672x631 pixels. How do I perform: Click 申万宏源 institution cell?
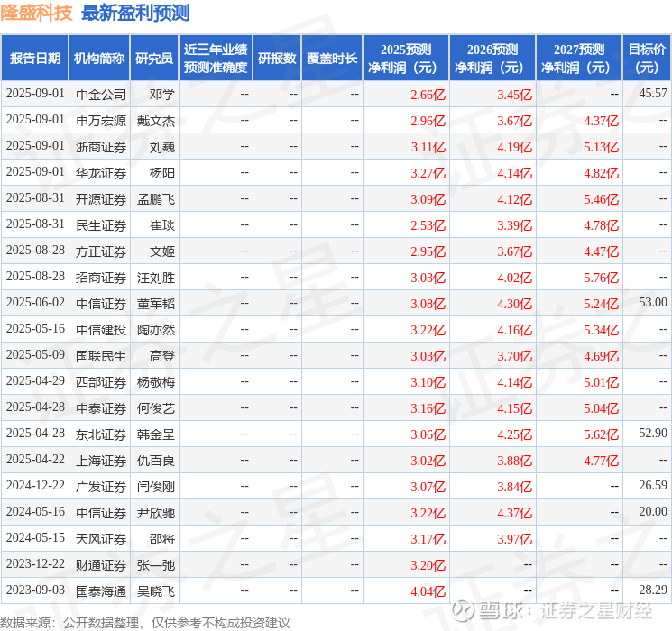101,121
